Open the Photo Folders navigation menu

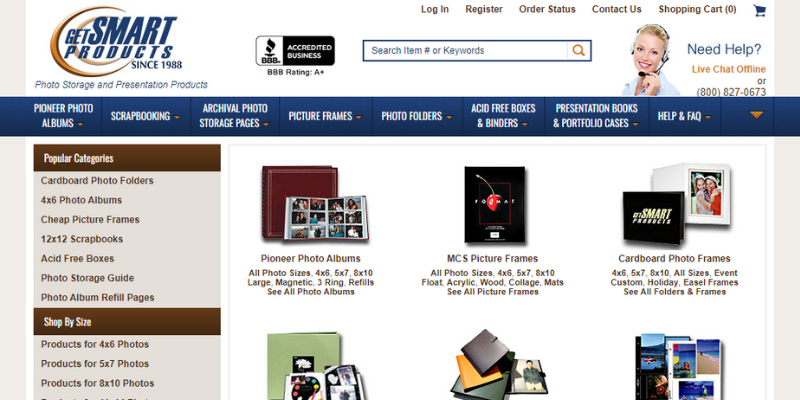[417, 116]
